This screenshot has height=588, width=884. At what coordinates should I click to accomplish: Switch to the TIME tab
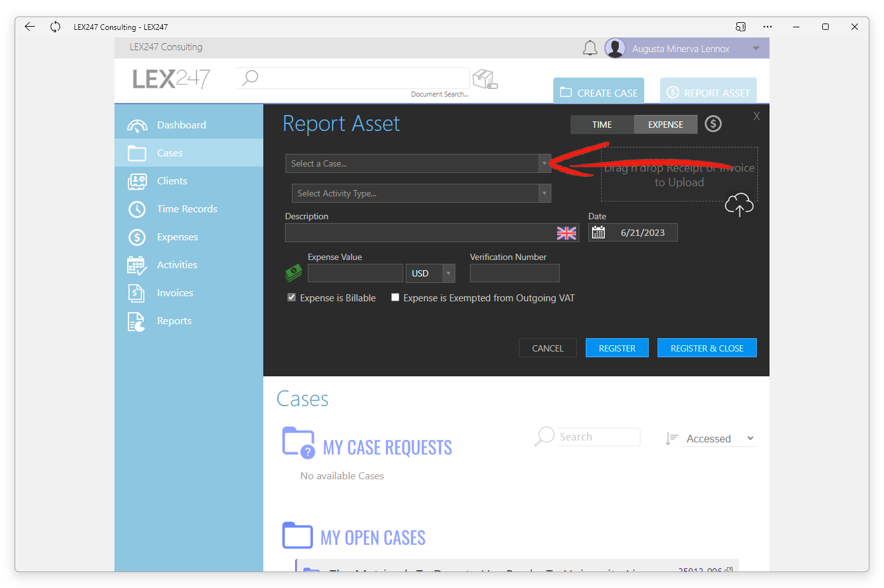[602, 125]
